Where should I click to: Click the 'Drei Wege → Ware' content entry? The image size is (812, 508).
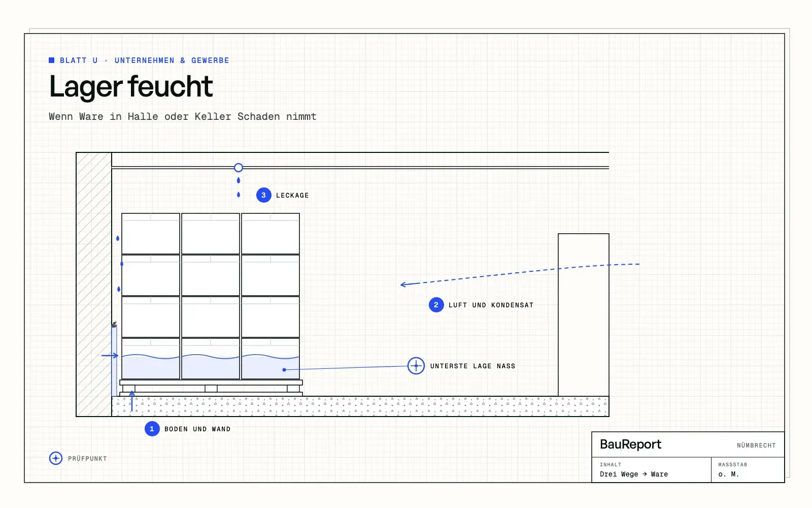[634, 474]
